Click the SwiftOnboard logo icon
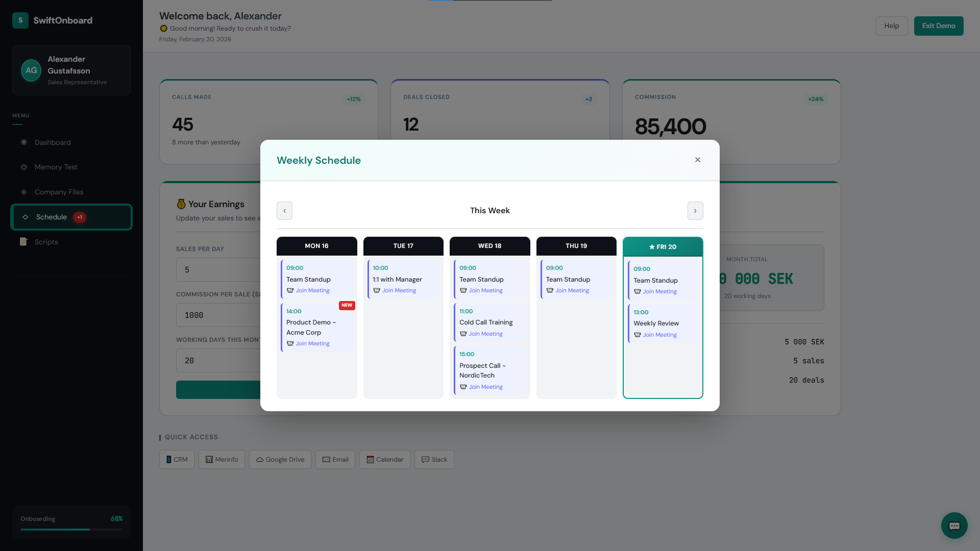This screenshot has width=980, height=551. click(x=20, y=20)
